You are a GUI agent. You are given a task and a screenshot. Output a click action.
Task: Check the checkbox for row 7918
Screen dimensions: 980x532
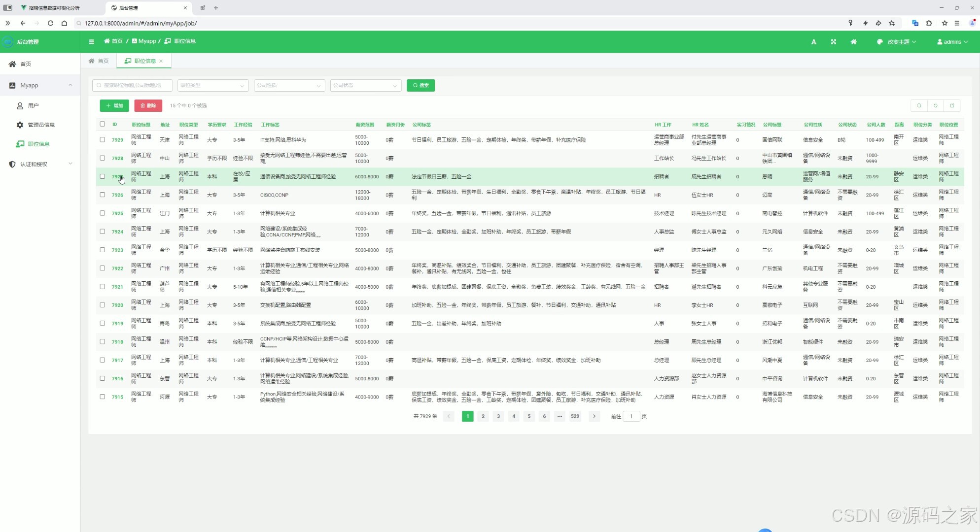pos(103,342)
